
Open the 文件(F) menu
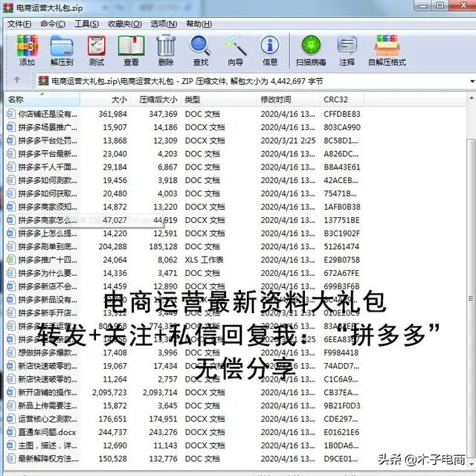coord(19,24)
